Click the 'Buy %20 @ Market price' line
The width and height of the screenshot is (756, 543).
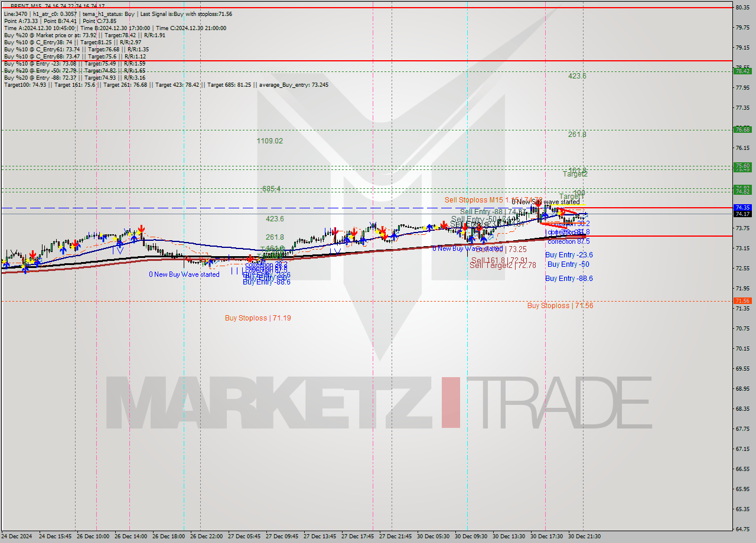coord(84,35)
